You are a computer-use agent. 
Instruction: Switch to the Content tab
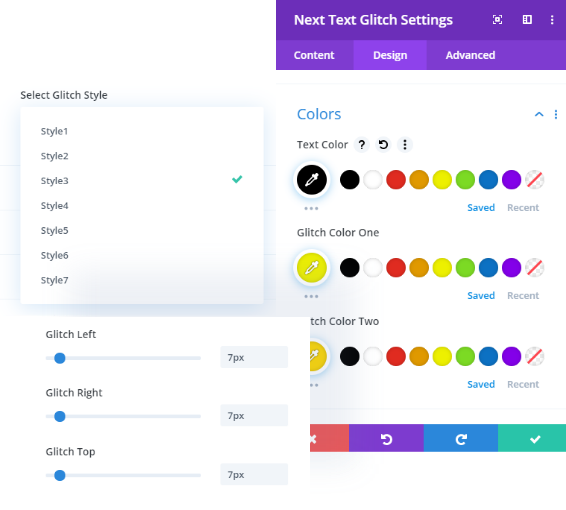[314, 55]
